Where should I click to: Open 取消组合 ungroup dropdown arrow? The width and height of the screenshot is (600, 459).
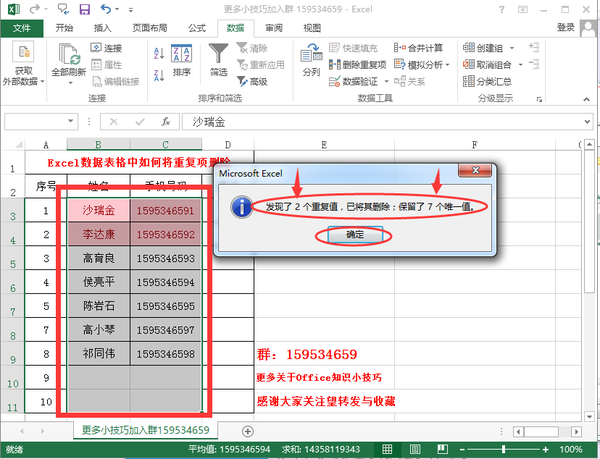click(520, 65)
